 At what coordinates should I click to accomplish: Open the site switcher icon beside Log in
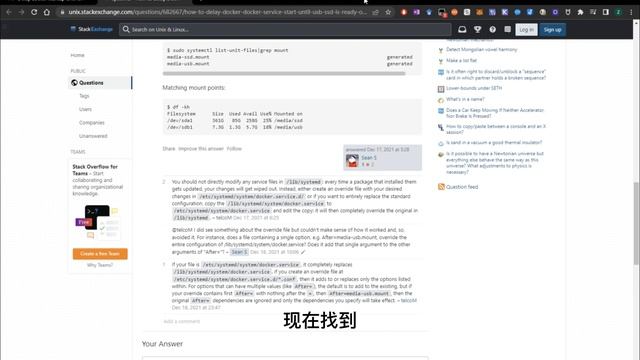507,29
